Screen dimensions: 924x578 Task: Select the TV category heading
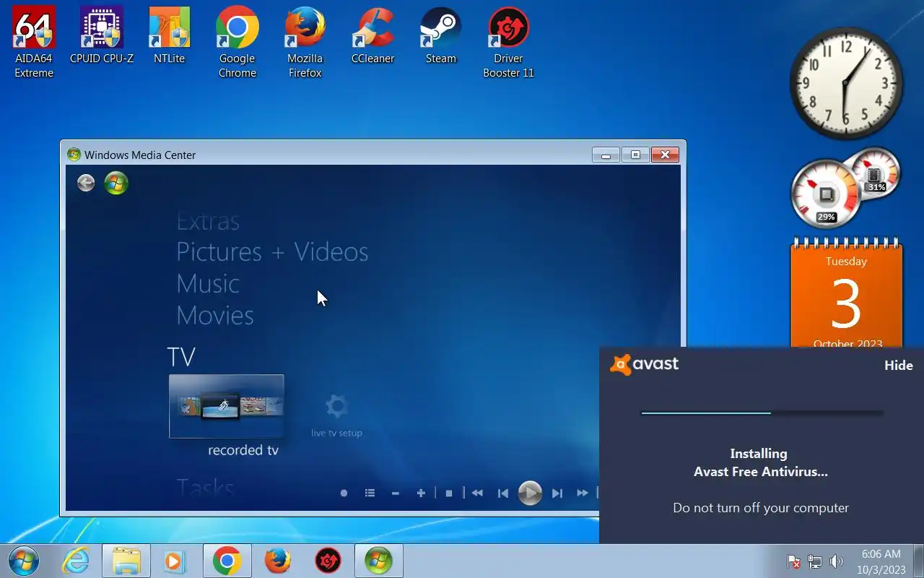click(181, 357)
